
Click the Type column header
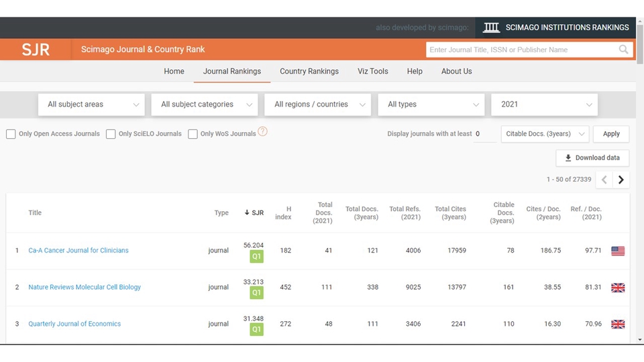point(221,213)
